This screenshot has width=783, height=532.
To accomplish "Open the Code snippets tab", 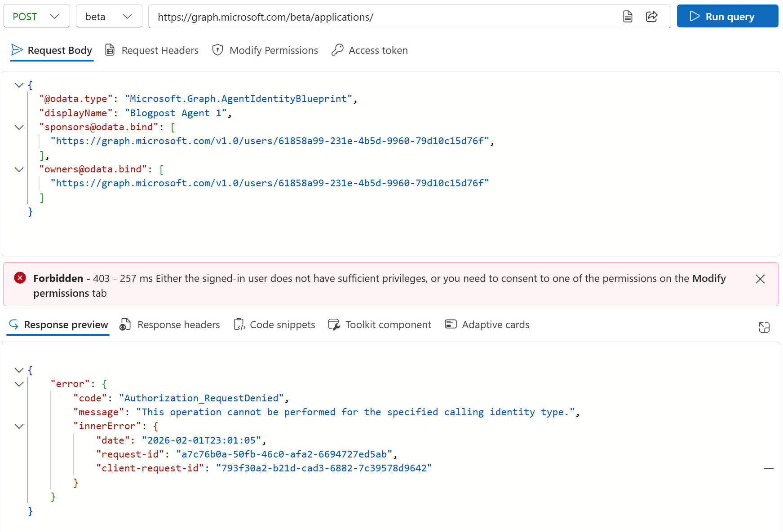I will pos(274,325).
